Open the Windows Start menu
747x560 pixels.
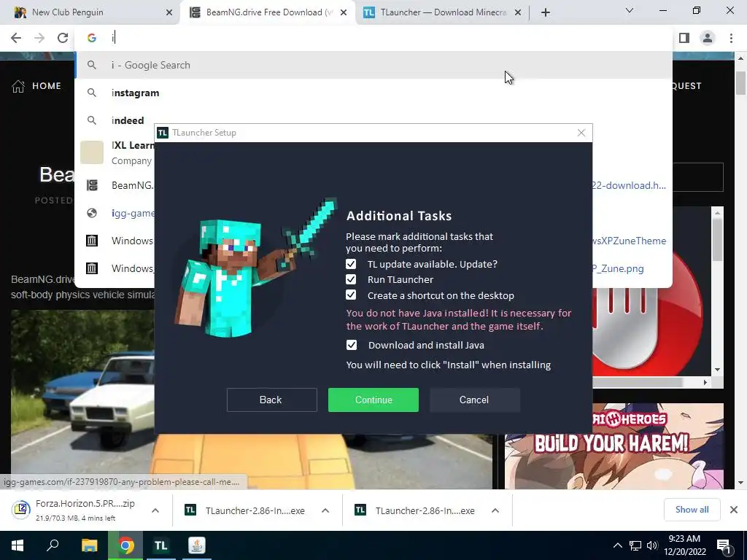tap(18, 545)
